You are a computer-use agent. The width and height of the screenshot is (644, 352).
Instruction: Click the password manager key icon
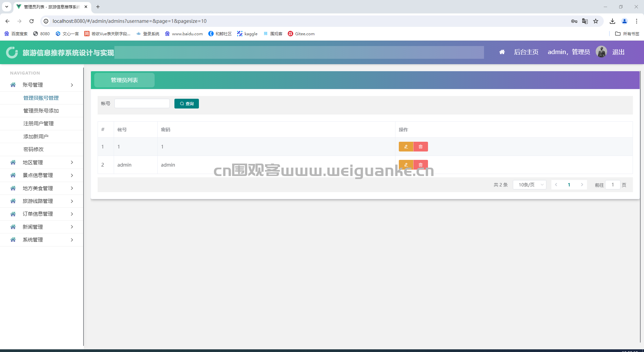(574, 21)
